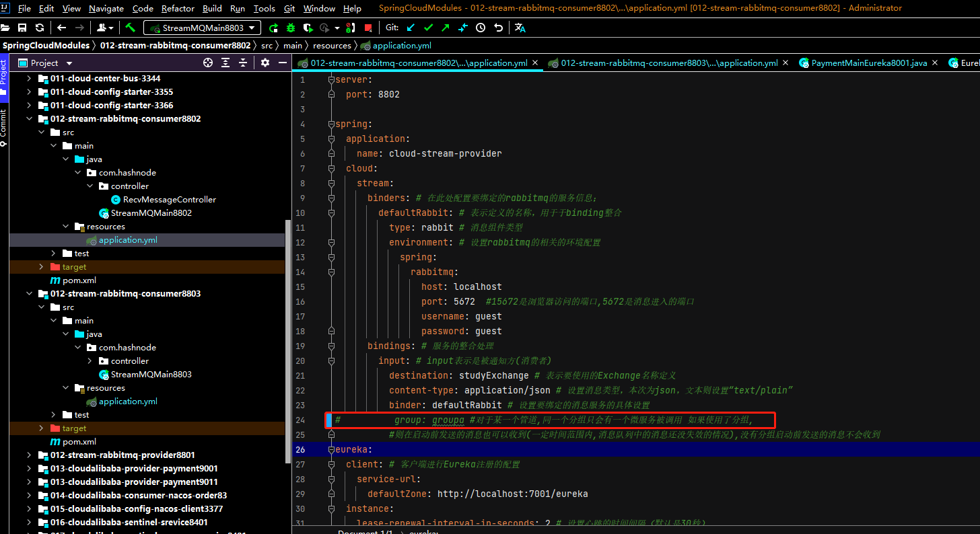Image resolution: width=980 pixels, height=534 pixels.
Task: Click the Reload from disk icon
Action: [x=40, y=28]
